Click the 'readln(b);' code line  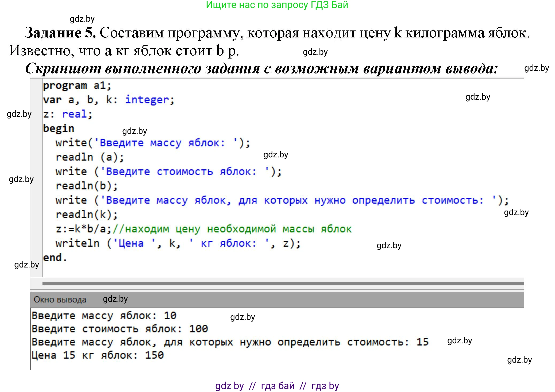tap(86, 186)
